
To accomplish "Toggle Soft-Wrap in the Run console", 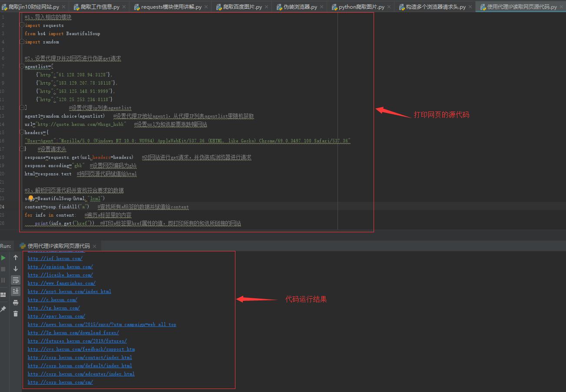I will coord(16,280).
